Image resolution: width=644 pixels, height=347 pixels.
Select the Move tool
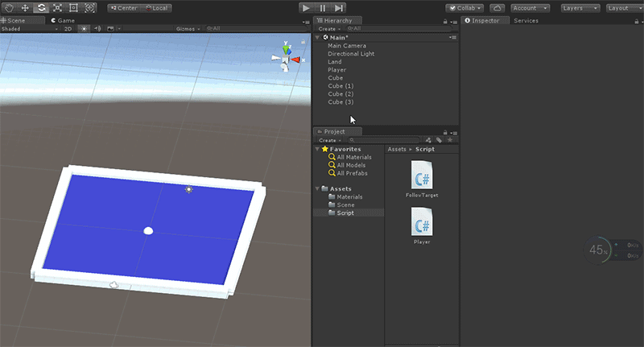(25, 8)
